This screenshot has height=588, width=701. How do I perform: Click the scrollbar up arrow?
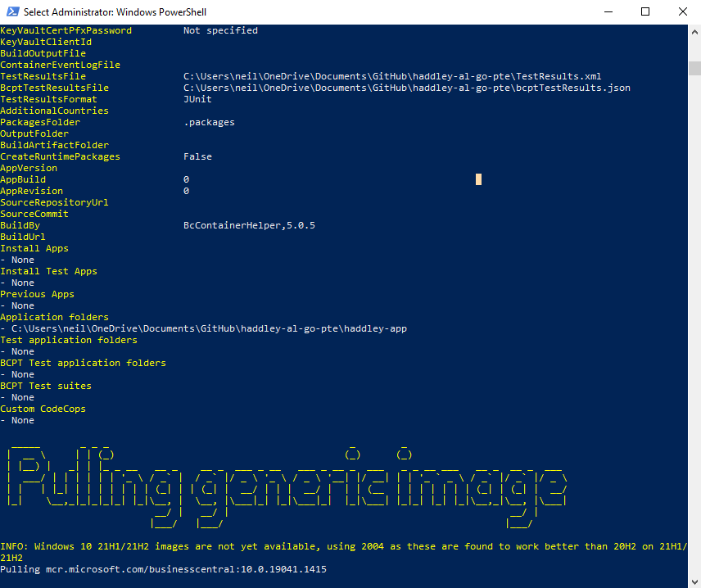(x=694, y=32)
